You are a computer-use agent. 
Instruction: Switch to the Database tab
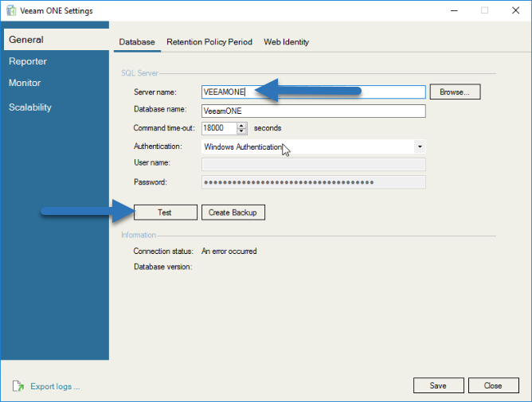coord(137,42)
